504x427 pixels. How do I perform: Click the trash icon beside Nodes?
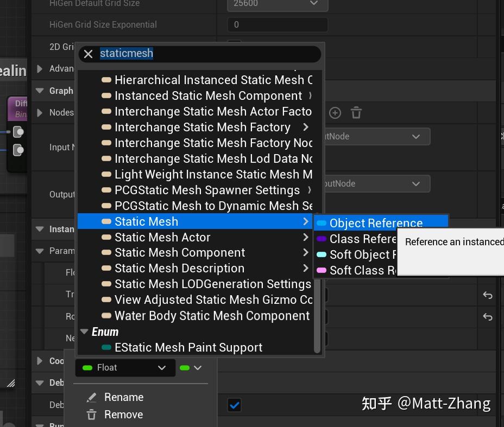[x=356, y=113]
